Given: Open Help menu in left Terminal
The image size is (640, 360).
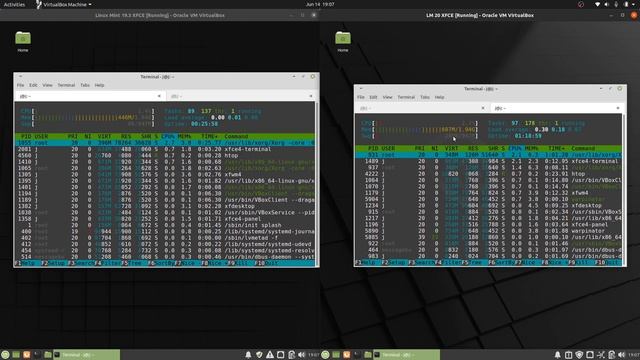Looking at the screenshot, I should coord(99,85).
